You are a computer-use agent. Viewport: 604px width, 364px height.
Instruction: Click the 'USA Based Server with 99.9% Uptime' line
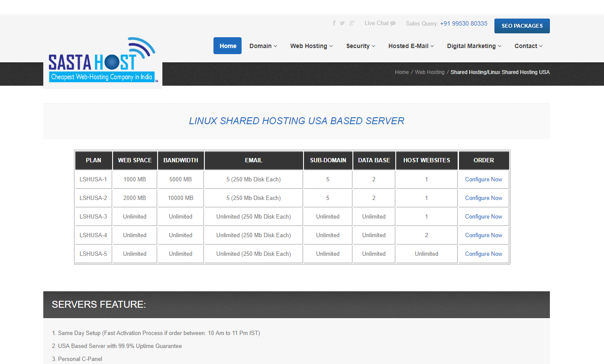pyautogui.click(x=117, y=346)
